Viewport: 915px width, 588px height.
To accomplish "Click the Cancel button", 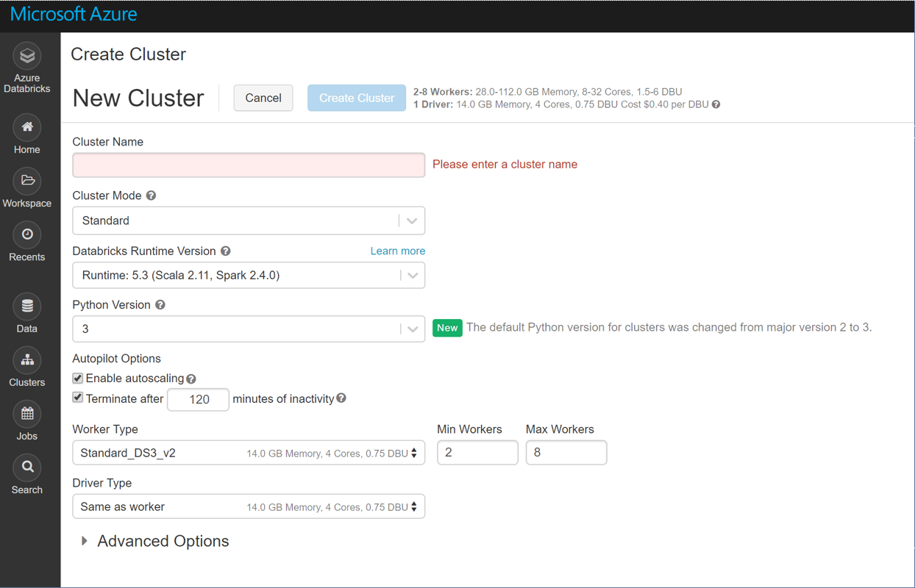I will pos(263,98).
